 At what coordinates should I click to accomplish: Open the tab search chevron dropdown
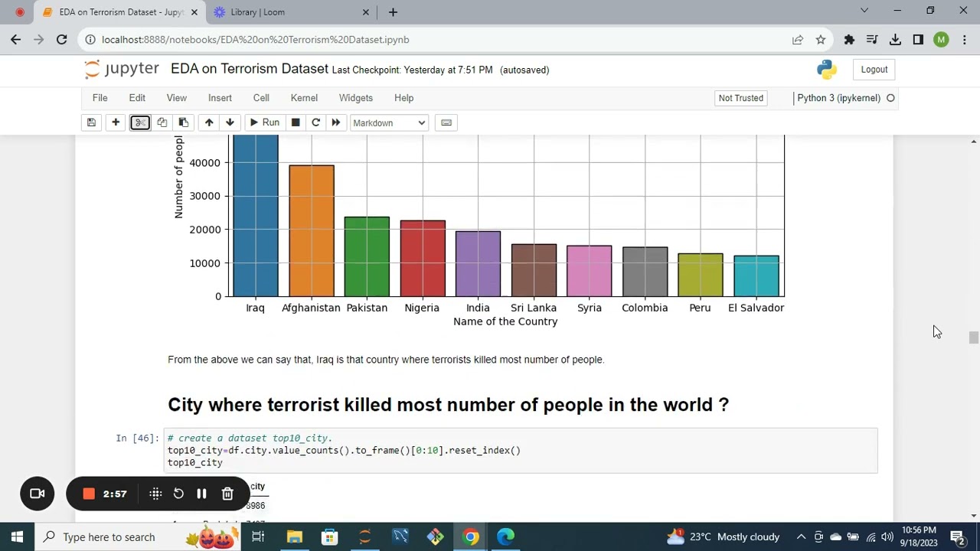[864, 11]
